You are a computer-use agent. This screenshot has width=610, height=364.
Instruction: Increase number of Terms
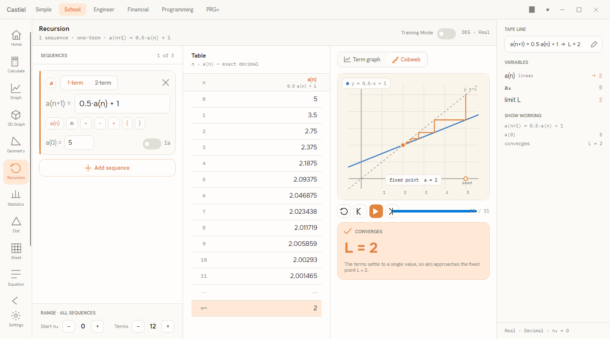168,326
